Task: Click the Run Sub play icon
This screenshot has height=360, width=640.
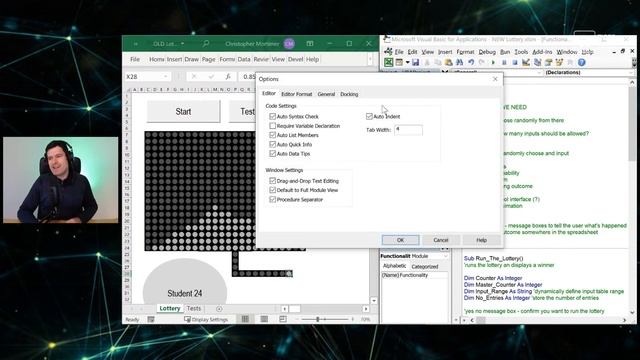Action: click(x=493, y=62)
